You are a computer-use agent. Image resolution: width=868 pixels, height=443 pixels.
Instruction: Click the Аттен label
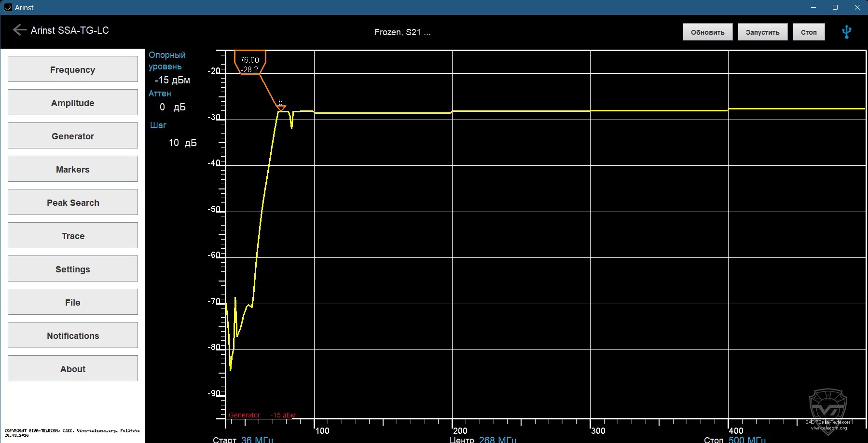pyautogui.click(x=160, y=94)
